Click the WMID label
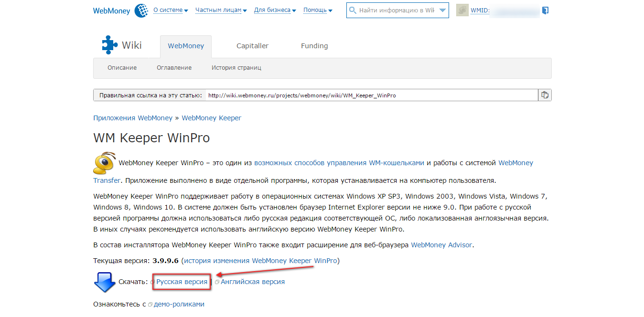 pos(480,10)
